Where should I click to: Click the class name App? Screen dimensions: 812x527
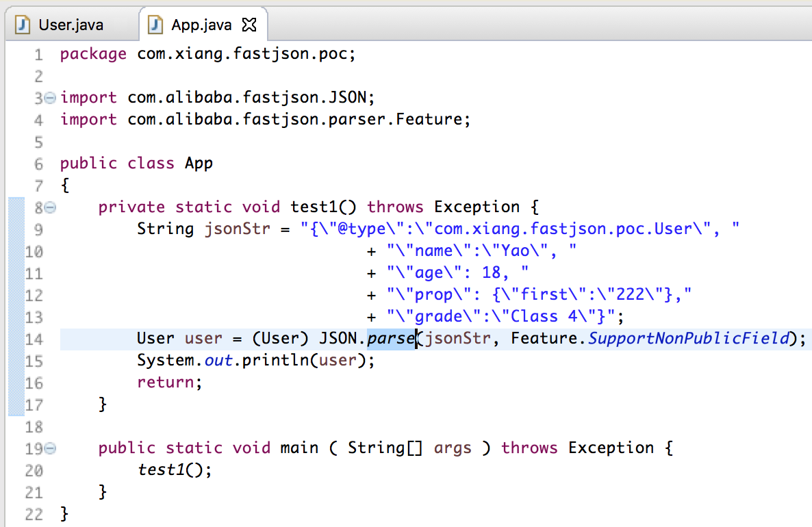(199, 164)
